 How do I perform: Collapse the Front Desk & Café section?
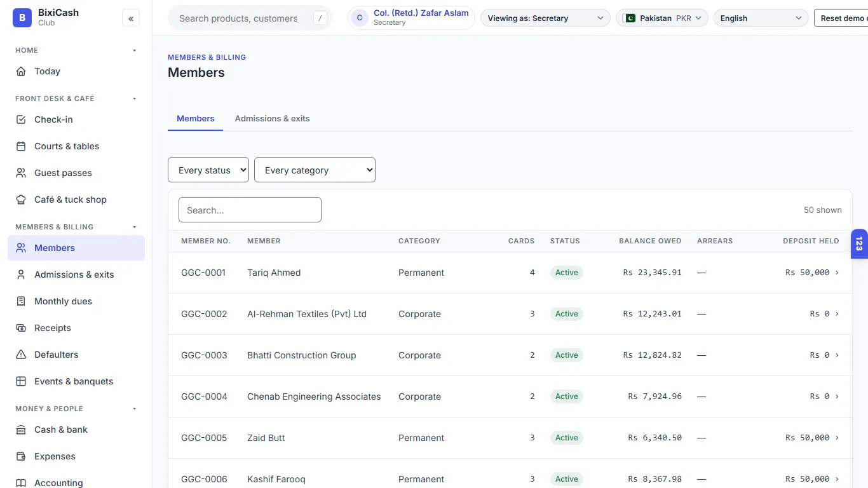[x=134, y=98]
